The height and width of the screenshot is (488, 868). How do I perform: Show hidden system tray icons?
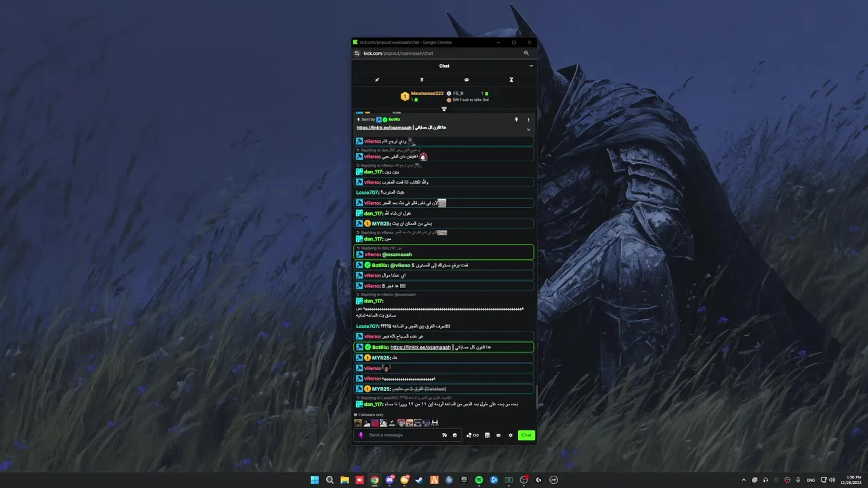744,480
